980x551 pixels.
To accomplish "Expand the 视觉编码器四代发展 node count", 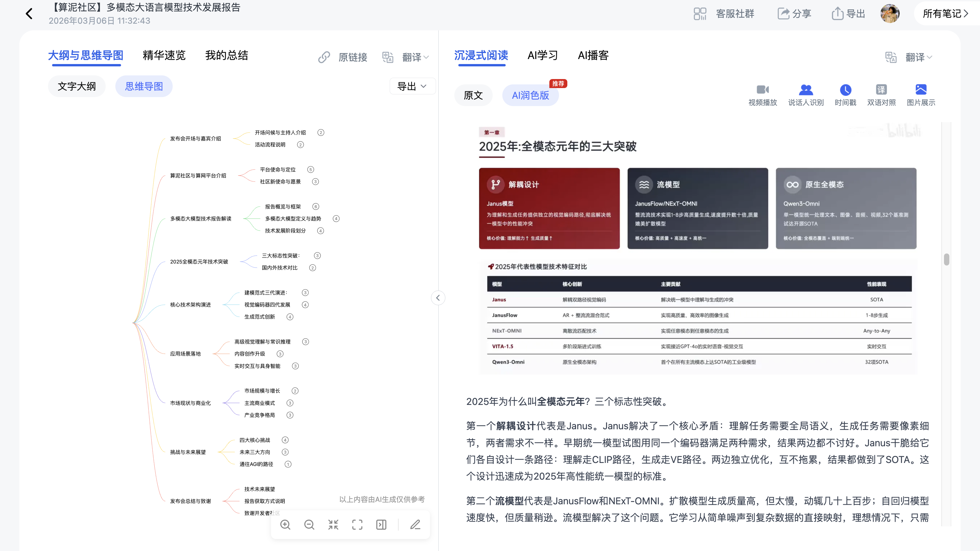I will tap(305, 305).
